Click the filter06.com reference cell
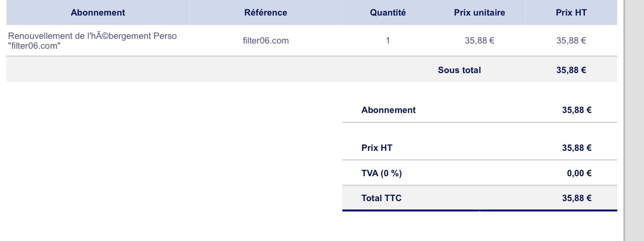 click(x=265, y=40)
